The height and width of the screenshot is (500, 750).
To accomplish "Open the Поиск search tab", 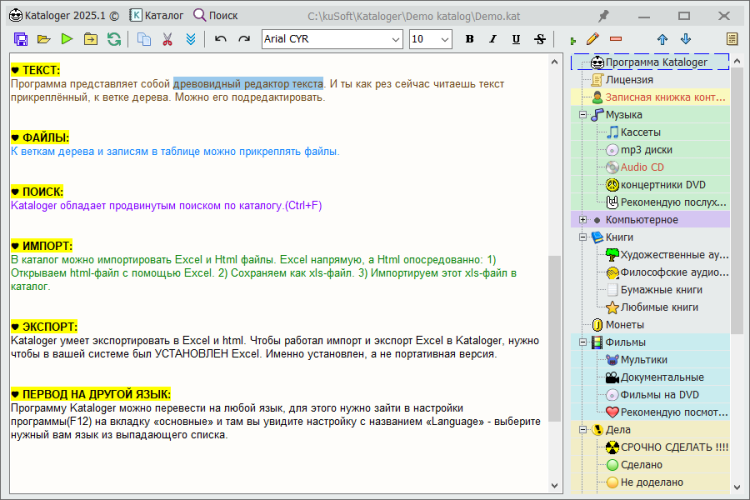I will (x=216, y=16).
